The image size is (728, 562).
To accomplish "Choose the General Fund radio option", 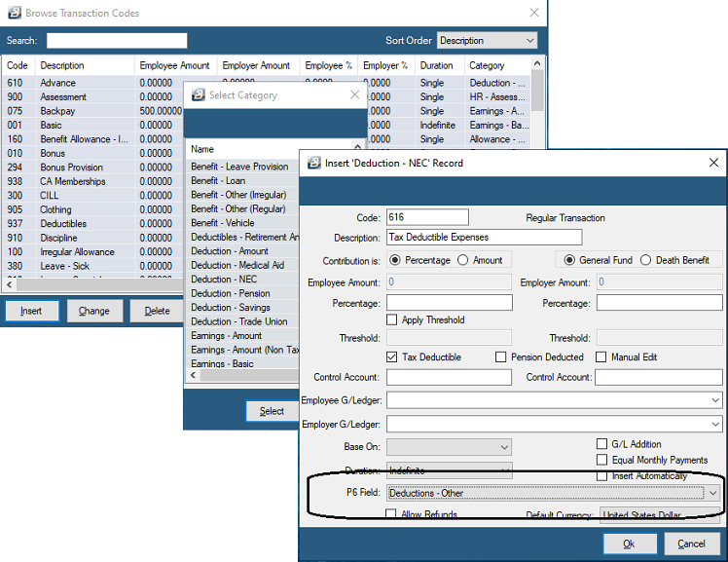I will tap(569, 260).
